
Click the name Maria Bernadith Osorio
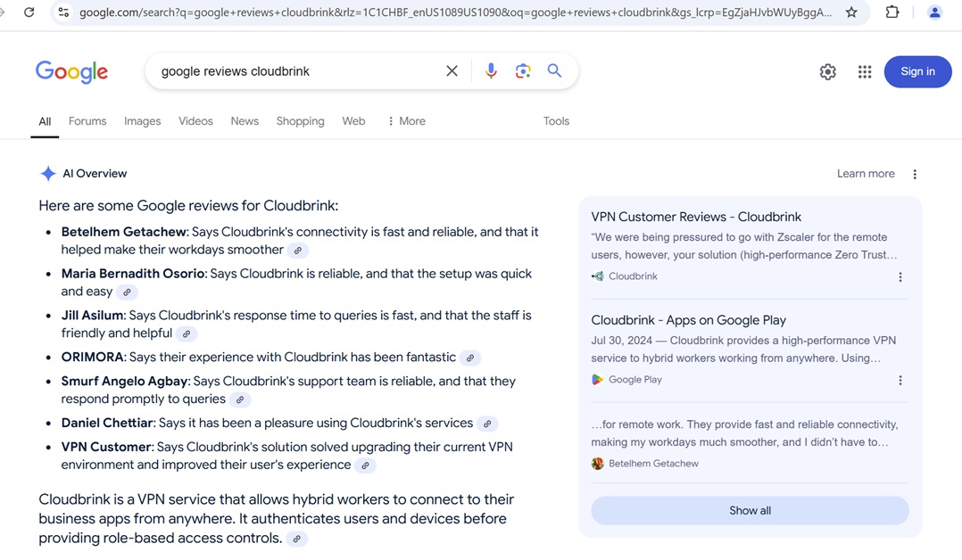(x=132, y=274)
